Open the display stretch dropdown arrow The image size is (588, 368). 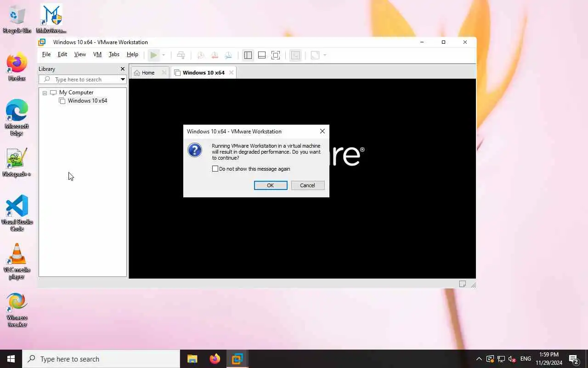point(325,55)
